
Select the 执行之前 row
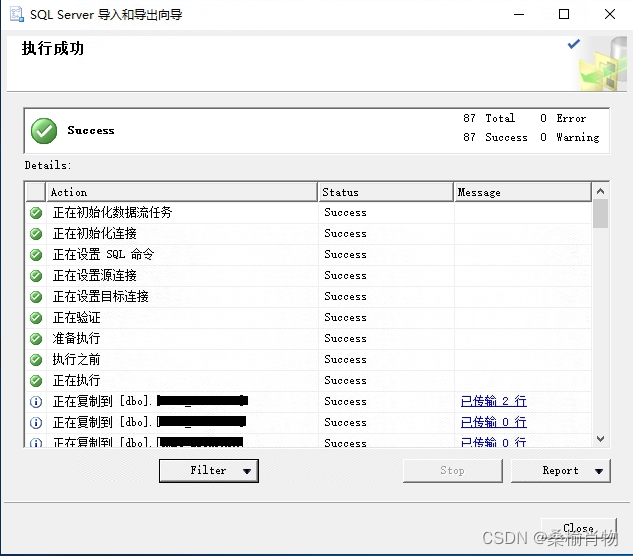309,360
